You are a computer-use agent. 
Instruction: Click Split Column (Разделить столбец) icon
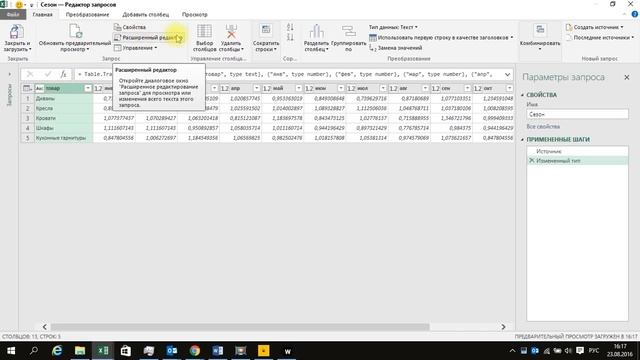(316, 32)
